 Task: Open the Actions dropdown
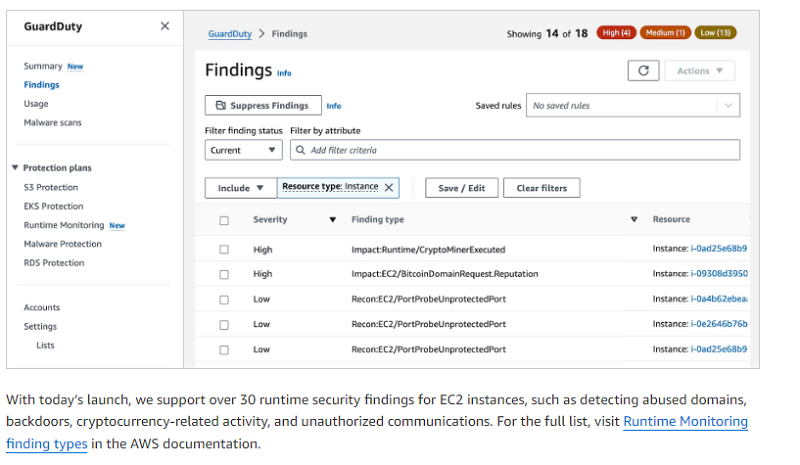[x=699, y=70]
